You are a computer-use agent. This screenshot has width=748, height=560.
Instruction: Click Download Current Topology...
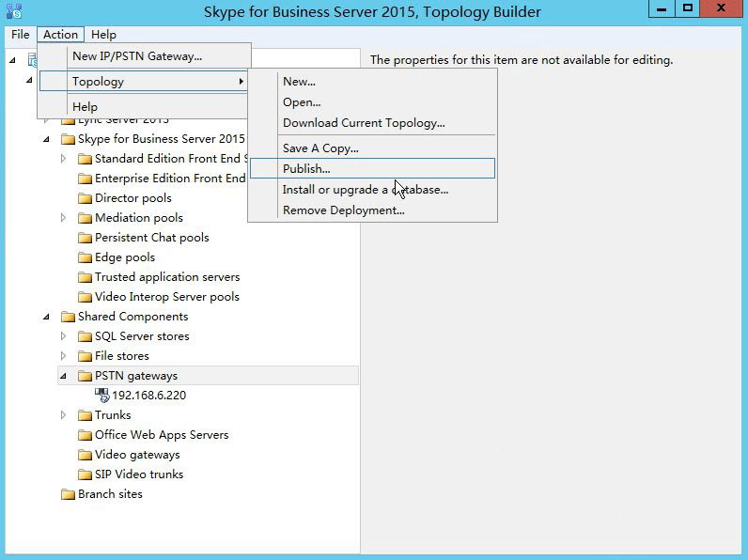tap(372, 123)
